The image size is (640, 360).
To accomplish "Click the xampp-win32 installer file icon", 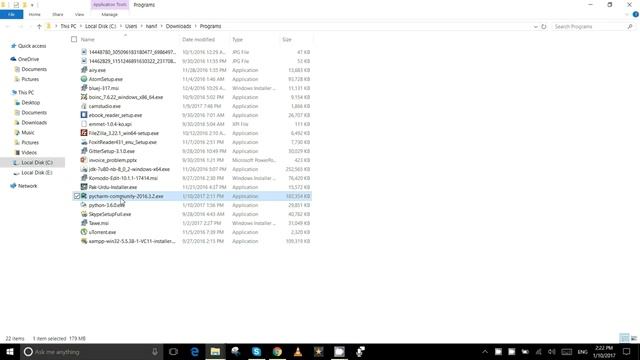I will pyautogui.click(x=84, y=241).
